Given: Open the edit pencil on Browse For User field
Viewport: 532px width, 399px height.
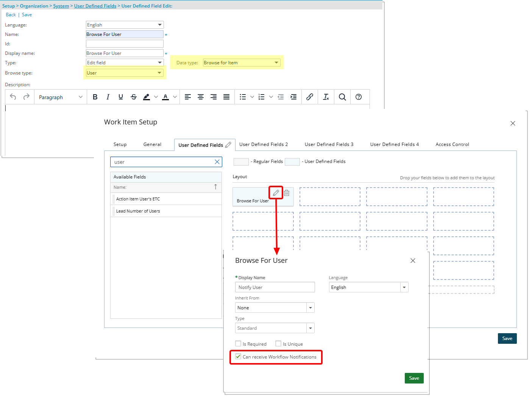Looking at the screenshot, I should tap(276, 193).
